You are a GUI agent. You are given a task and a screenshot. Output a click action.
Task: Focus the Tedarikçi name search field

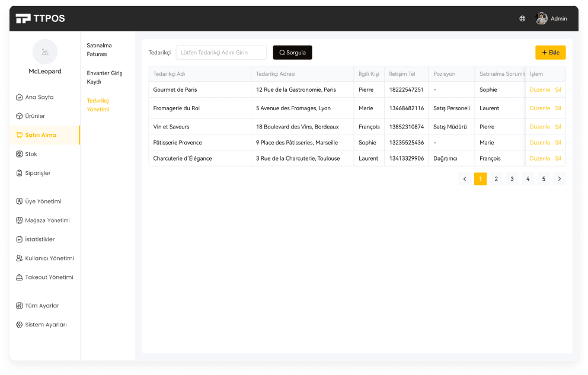point(221,53)
